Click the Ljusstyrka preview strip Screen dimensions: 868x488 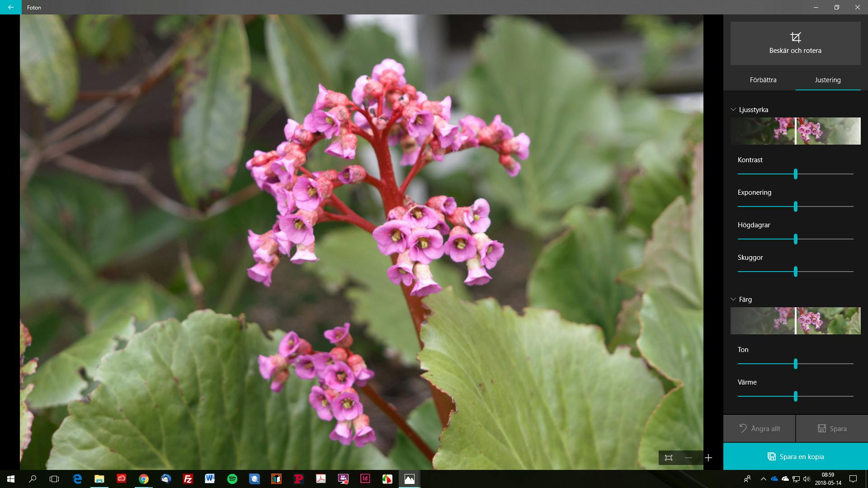pos(795,131)
